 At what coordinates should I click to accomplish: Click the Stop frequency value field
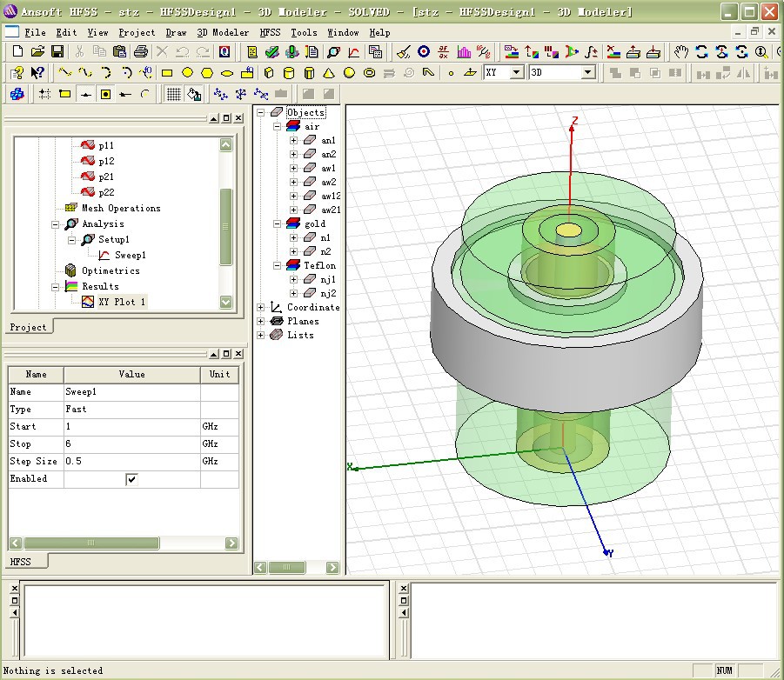pyautogui.click(x=132, y=443)
